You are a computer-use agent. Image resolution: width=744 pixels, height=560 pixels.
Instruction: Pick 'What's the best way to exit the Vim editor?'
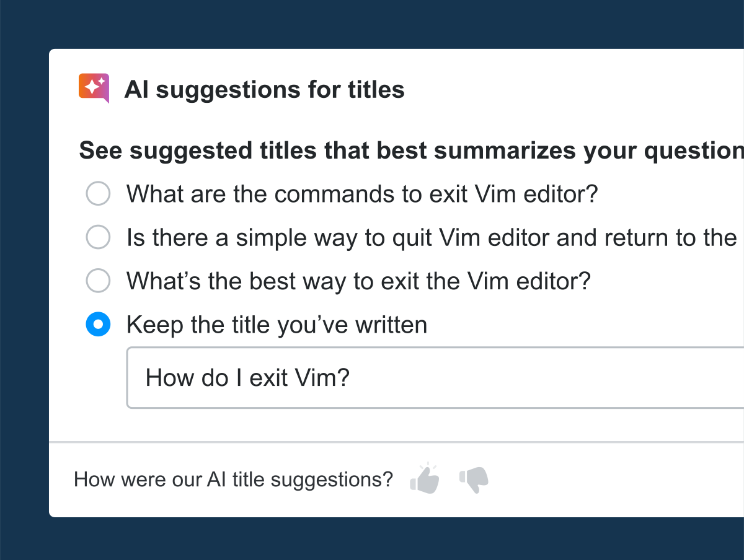pyautogui.click(x=98, y=281)
